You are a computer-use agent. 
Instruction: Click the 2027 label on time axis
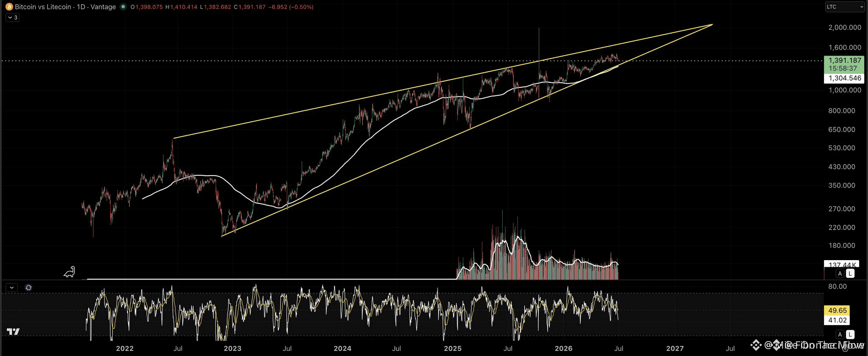(x=675, y=348)
